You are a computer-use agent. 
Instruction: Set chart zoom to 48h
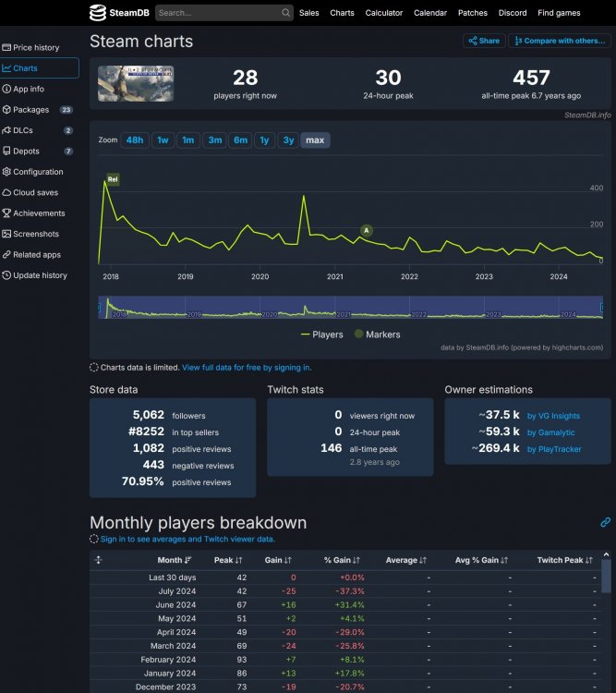(135, 140)
